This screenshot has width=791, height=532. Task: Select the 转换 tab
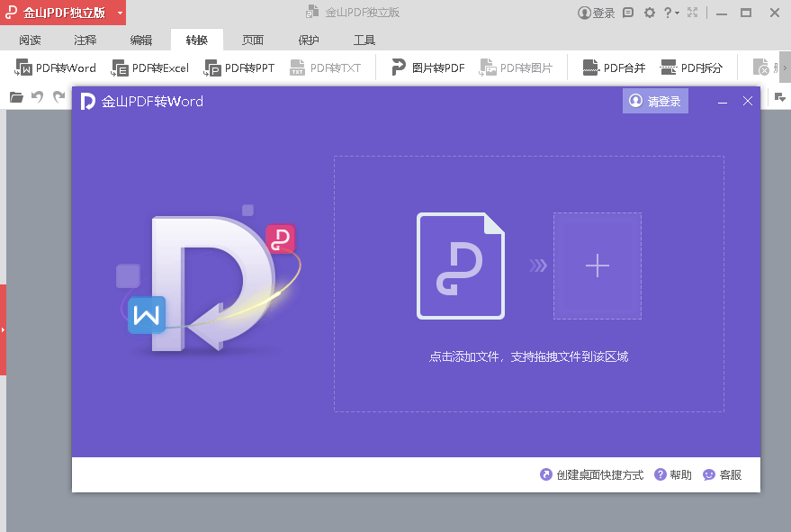coord(197,40)
